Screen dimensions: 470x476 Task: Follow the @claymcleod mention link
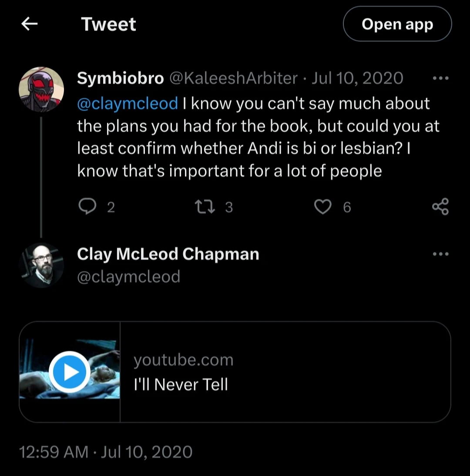tap(128, 104)
